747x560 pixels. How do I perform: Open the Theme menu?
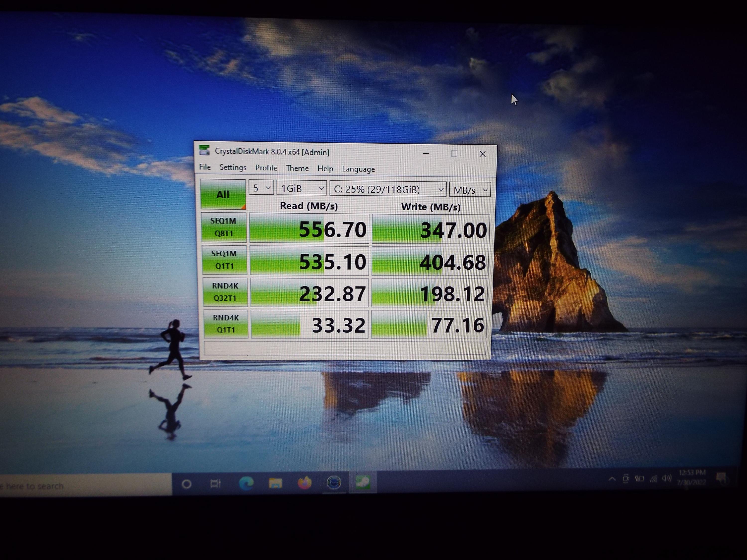pos(297,168)
